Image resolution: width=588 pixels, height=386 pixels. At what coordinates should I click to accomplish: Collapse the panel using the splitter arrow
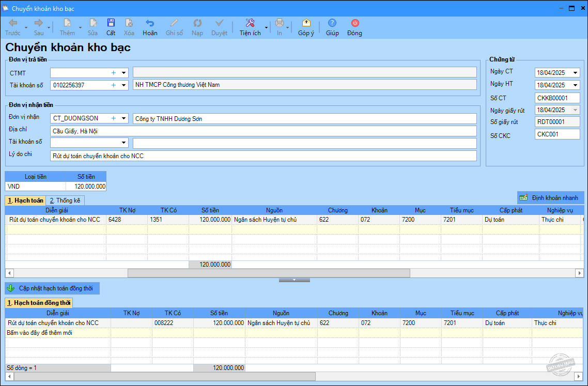click(x=295, y=280)
